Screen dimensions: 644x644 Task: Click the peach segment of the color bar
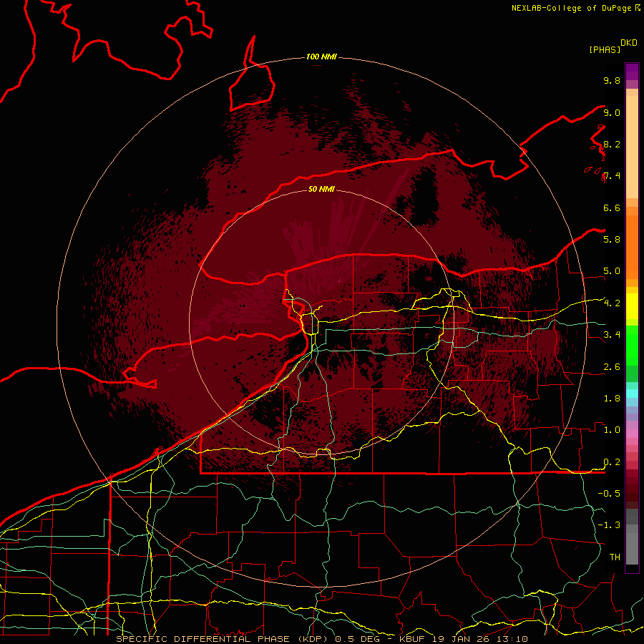(632, 147)
